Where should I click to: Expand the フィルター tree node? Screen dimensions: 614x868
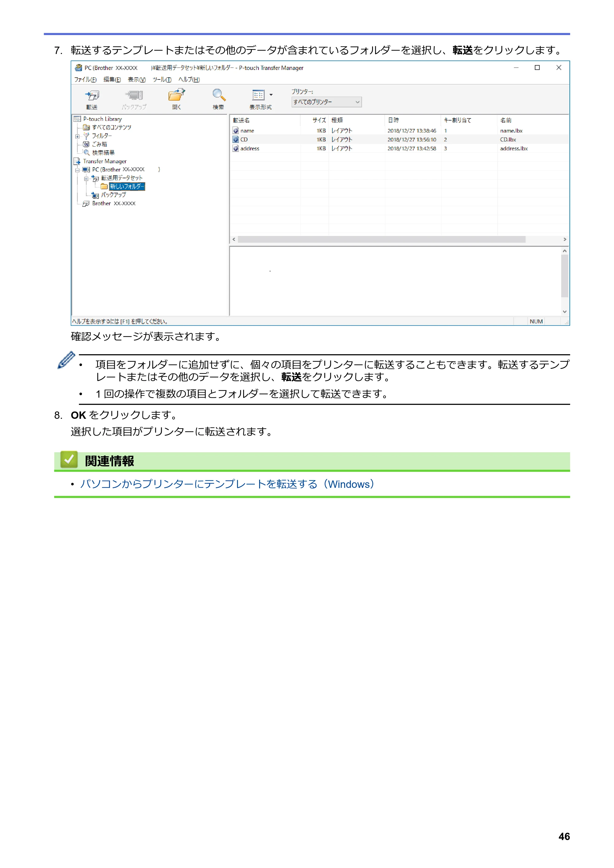[77, 137]
